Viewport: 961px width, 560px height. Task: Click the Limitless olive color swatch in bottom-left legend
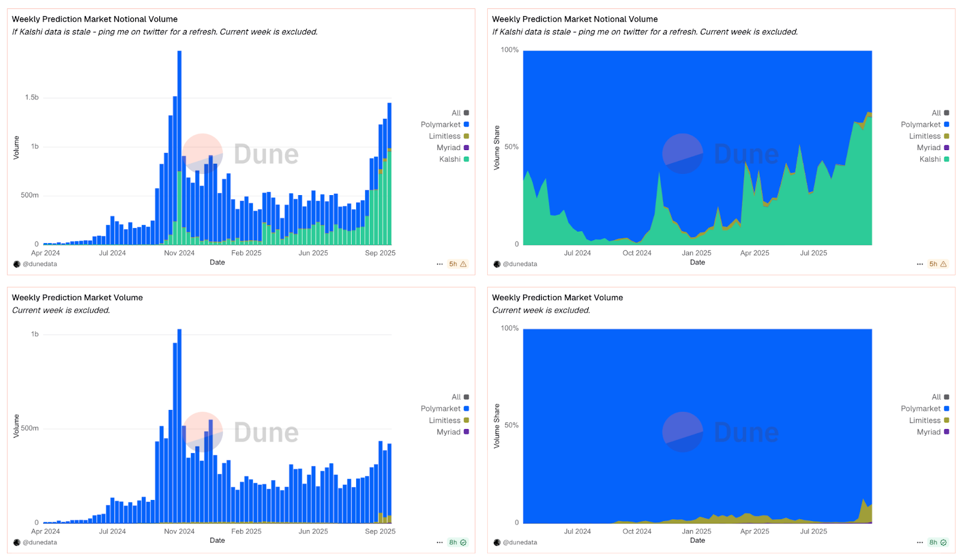tap(467, 420)
